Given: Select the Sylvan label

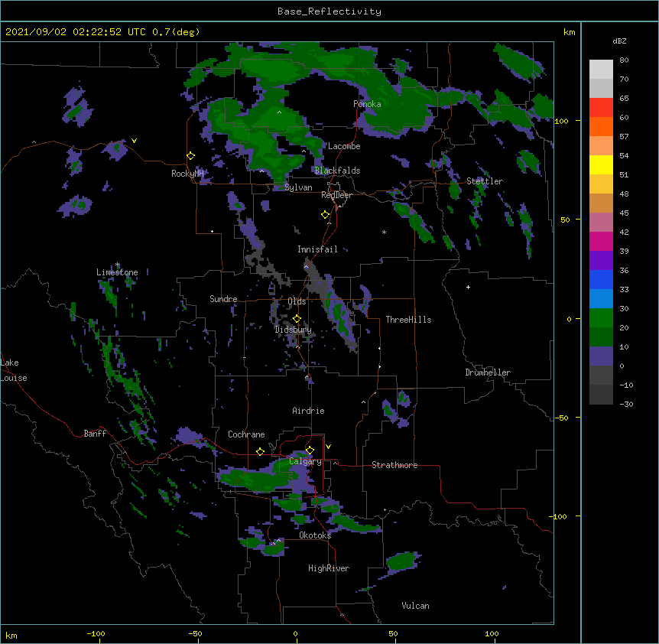Looking at the screenshot, I should pyautogui.click(x=298, y=187).
